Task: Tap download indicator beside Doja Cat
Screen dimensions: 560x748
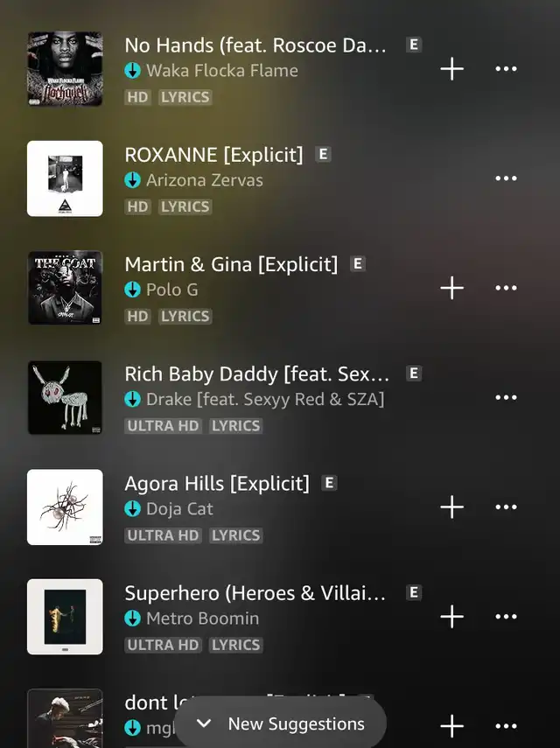Action: coord(133,509)
